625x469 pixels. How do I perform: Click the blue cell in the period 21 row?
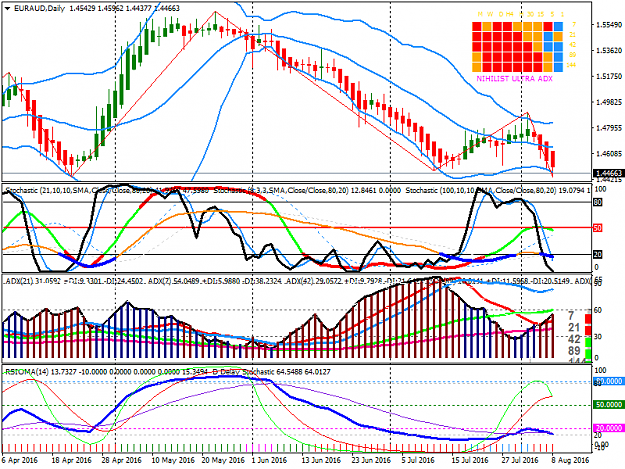(x=548, y=37)
